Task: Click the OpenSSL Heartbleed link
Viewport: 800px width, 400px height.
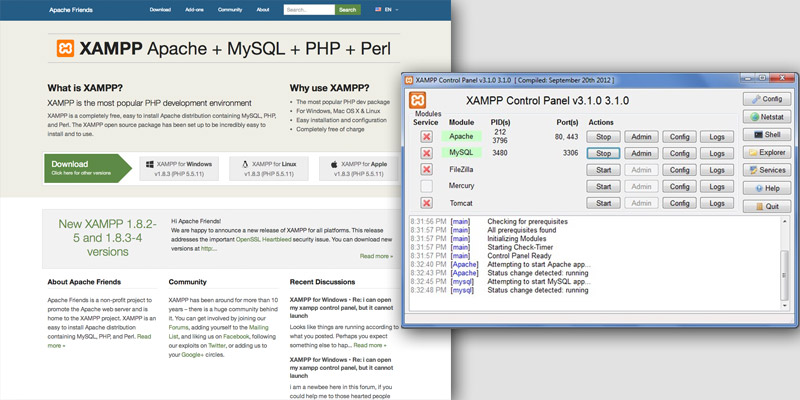Action: [264, 239]
